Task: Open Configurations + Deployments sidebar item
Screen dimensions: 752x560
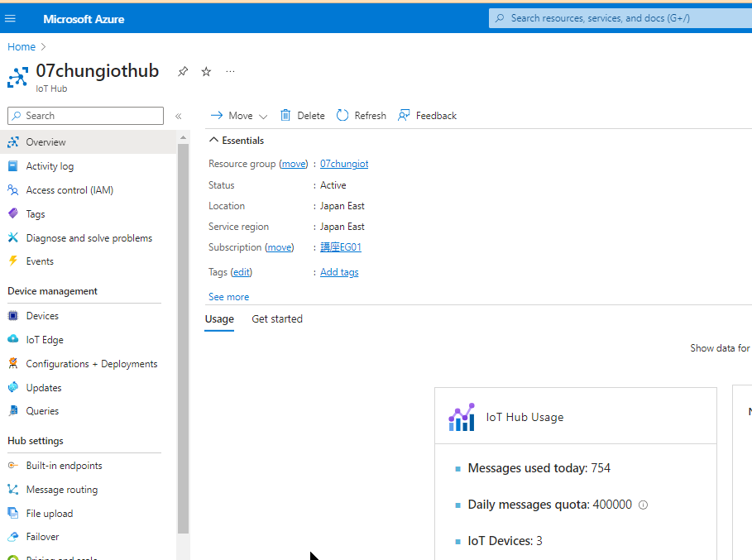Action: tap(89, 363)
